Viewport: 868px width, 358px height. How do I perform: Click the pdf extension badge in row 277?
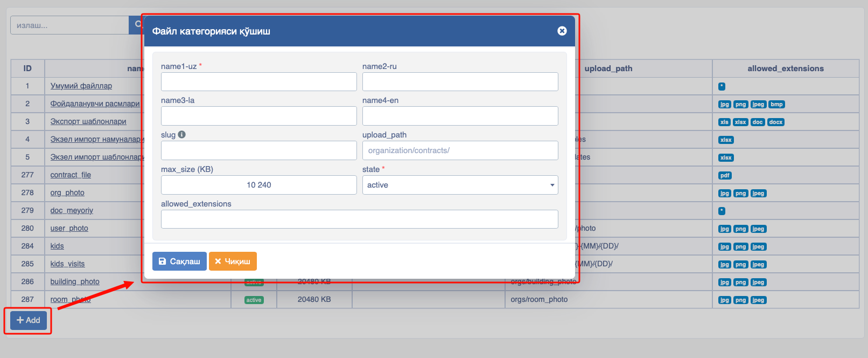click(725, 175)
